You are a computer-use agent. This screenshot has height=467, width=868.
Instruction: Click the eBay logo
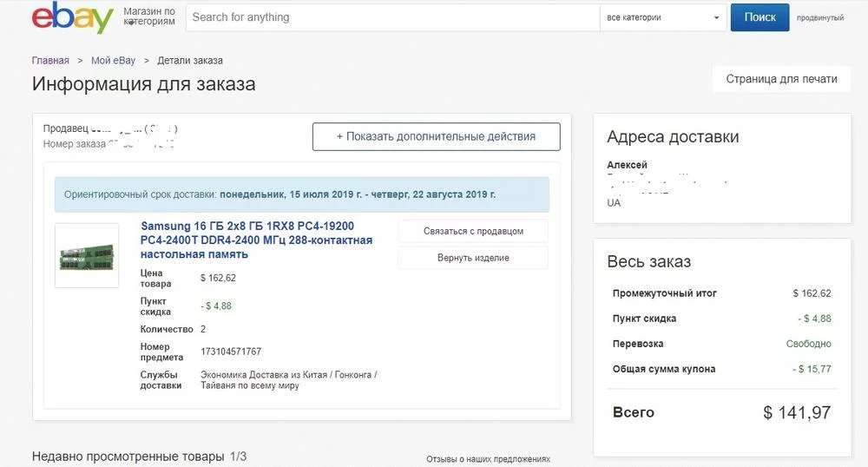click(72, 18)
